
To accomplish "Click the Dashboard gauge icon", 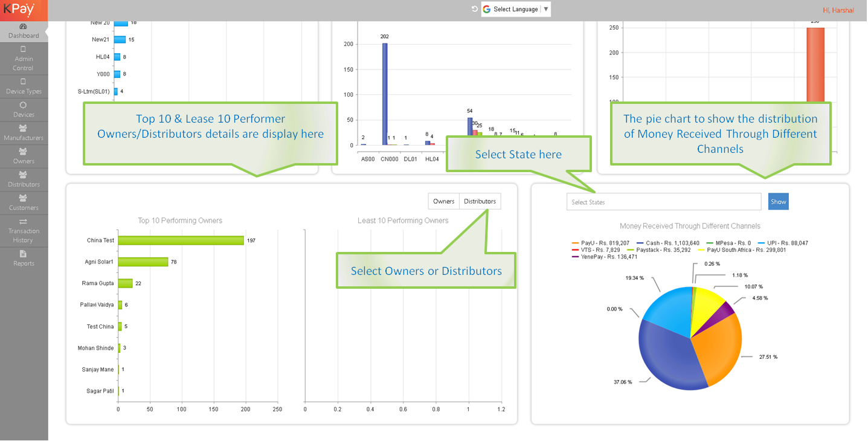I will [24, 27].
